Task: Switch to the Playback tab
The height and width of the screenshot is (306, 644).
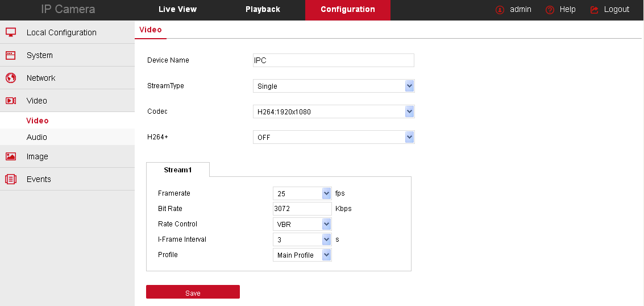Action: (263, 10)
